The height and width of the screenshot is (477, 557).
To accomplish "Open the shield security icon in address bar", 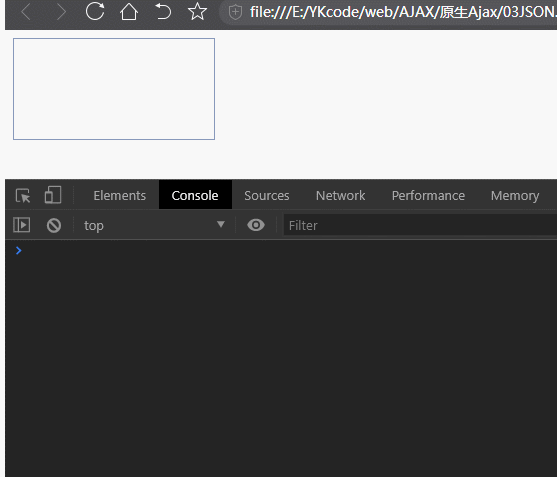I will [235, 12].
